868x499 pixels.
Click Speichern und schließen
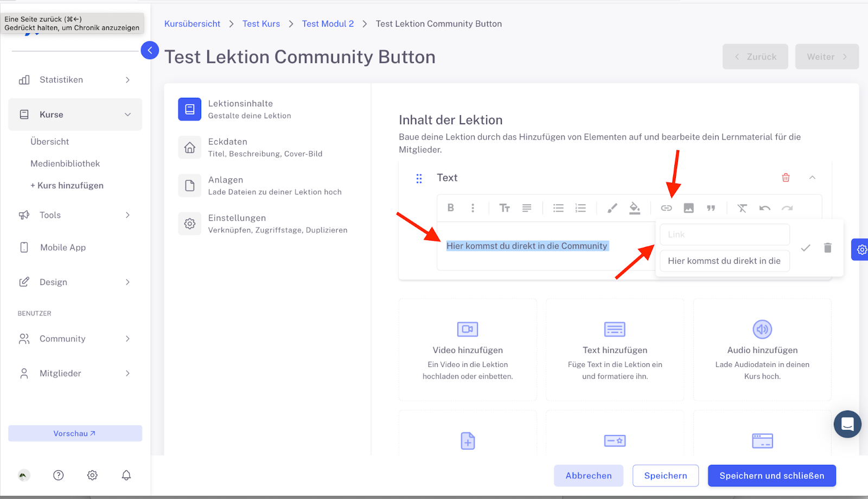[x=771, y=476]
